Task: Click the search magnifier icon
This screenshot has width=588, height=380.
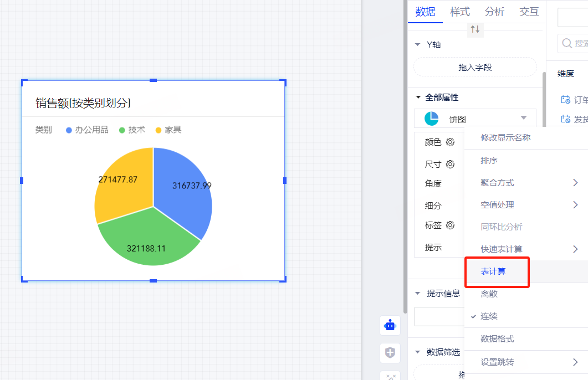Action: point(567,43)
